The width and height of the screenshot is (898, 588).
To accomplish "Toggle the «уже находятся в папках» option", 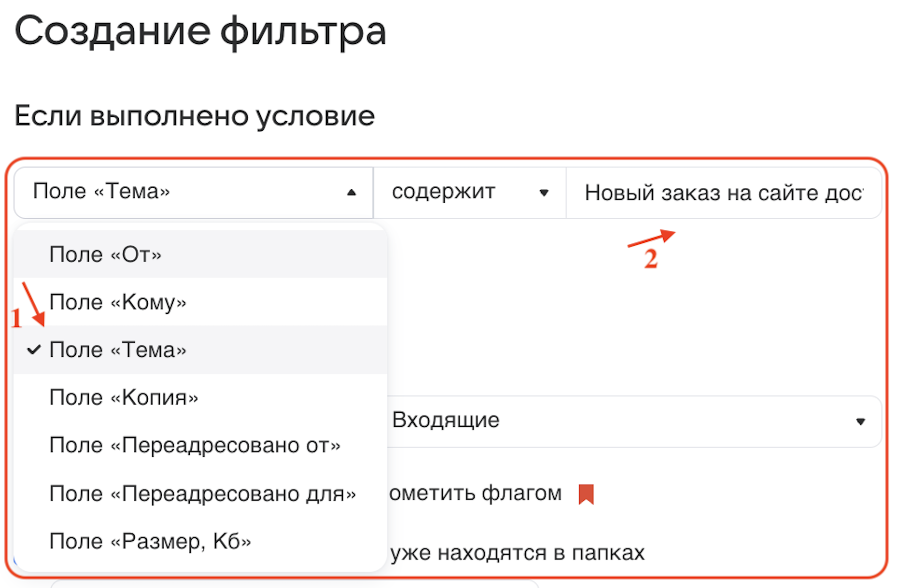I will tap(518, 553).
